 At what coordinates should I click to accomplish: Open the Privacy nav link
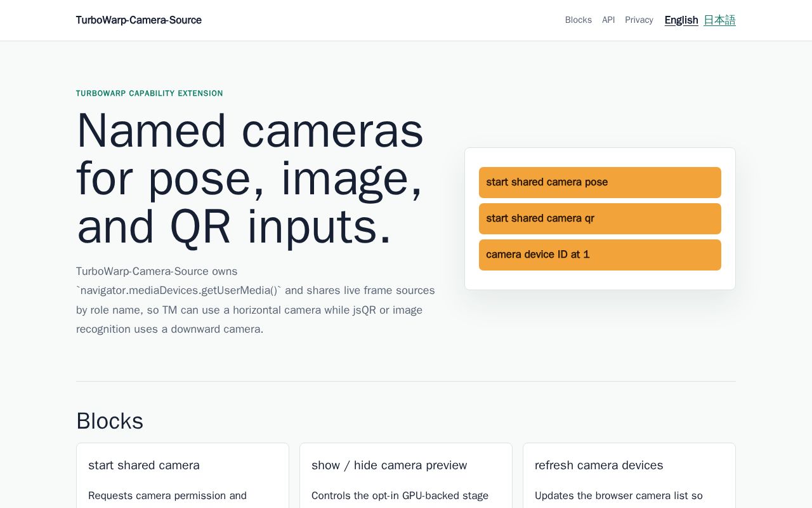pyautogui.click(x=639, y=20)
